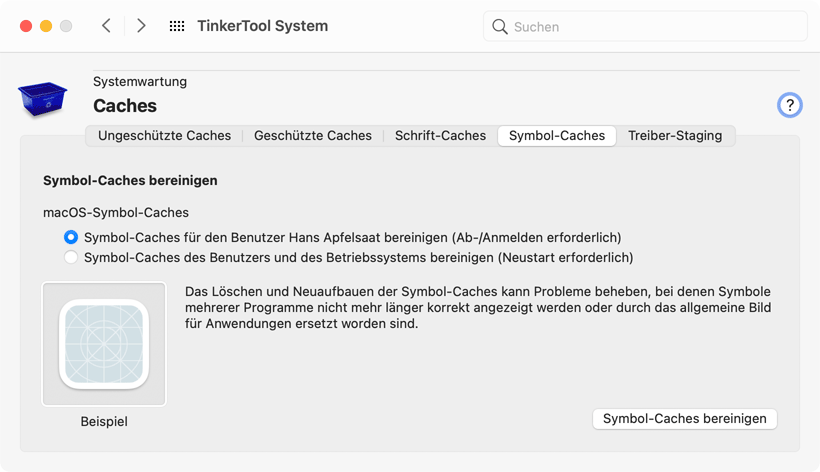Select the radio option for user Hans Apfelsaat's caches
The image size is (820, 472).
[71, 237]
